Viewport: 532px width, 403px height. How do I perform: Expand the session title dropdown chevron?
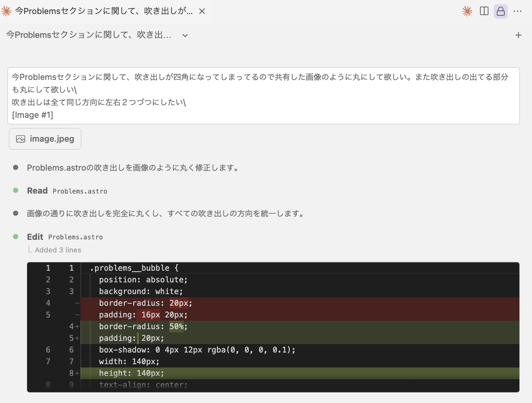tap(185, 35)
